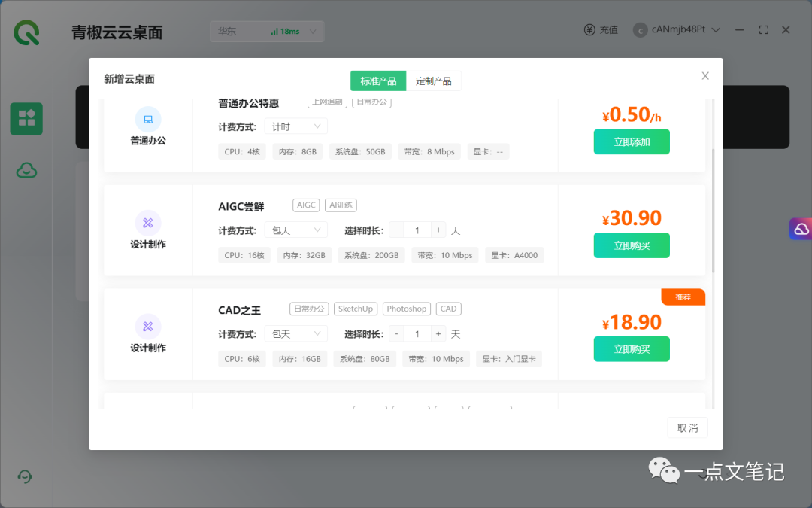Click the Photoshop tag

pyautogui.click(x=407, y=309)
